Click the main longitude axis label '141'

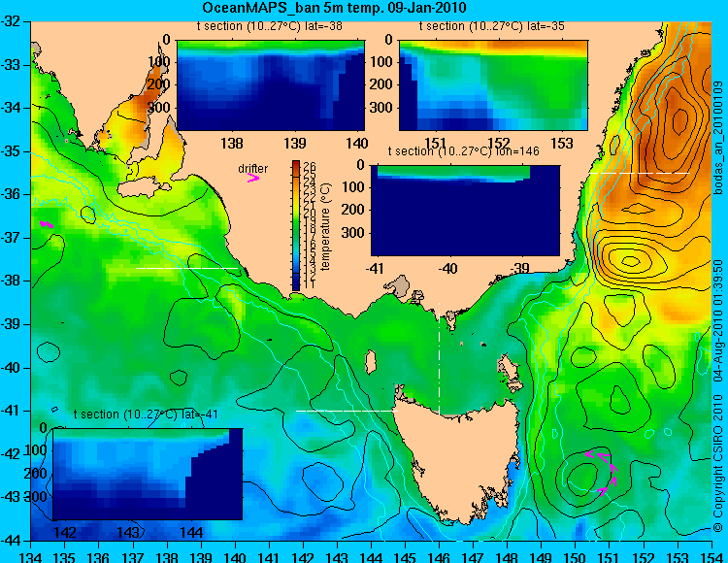pos(269,556)
